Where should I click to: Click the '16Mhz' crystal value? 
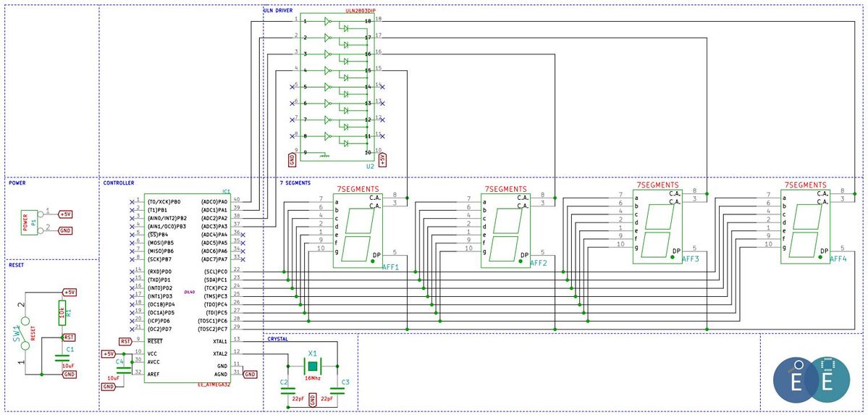pyautogui.click(x=313, y=379)
